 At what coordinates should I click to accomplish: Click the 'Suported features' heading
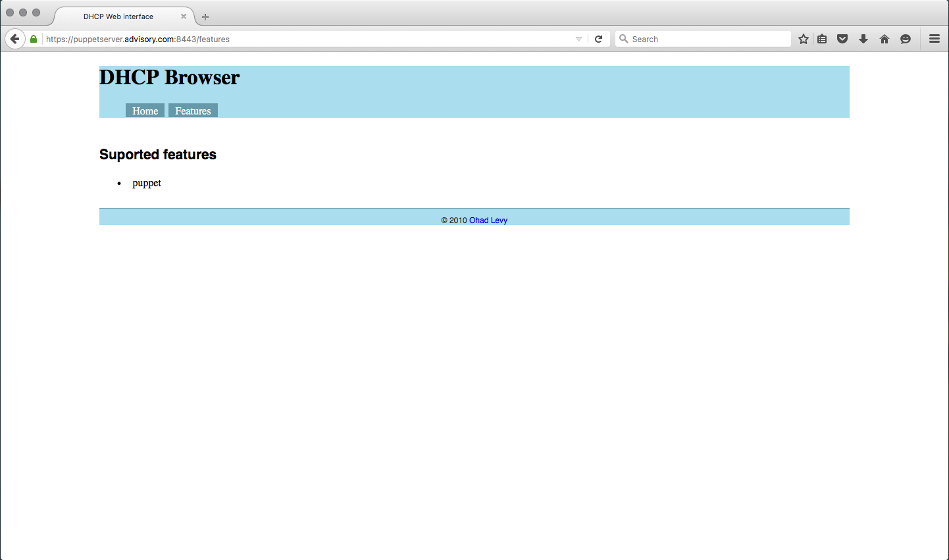pos(158,155)
